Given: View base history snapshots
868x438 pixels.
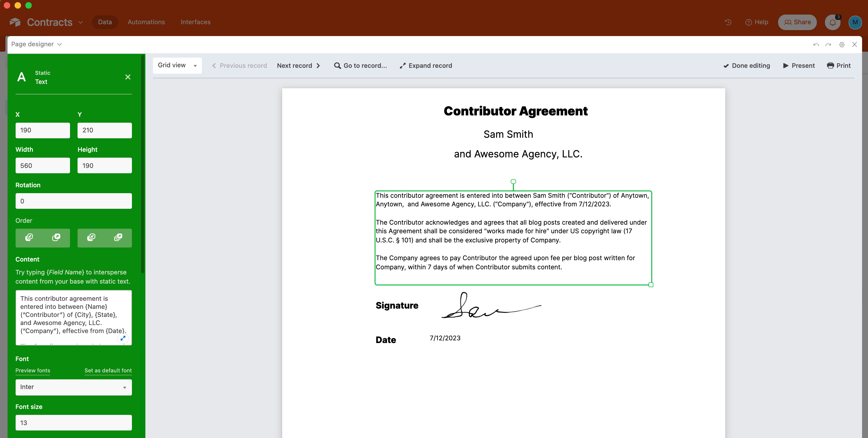Looking at the screenshot, I should (728, 22).
